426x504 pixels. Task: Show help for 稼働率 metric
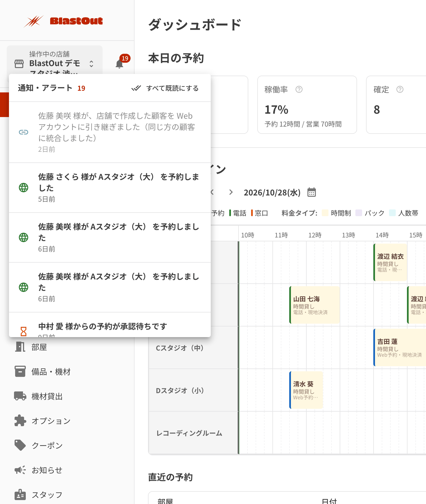tap(299, 89)
